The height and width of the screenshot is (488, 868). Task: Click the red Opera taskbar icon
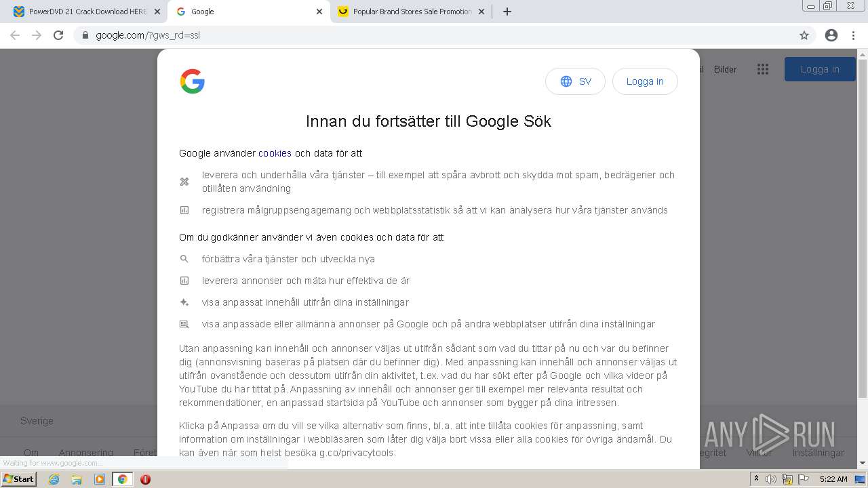coord(145,479)
